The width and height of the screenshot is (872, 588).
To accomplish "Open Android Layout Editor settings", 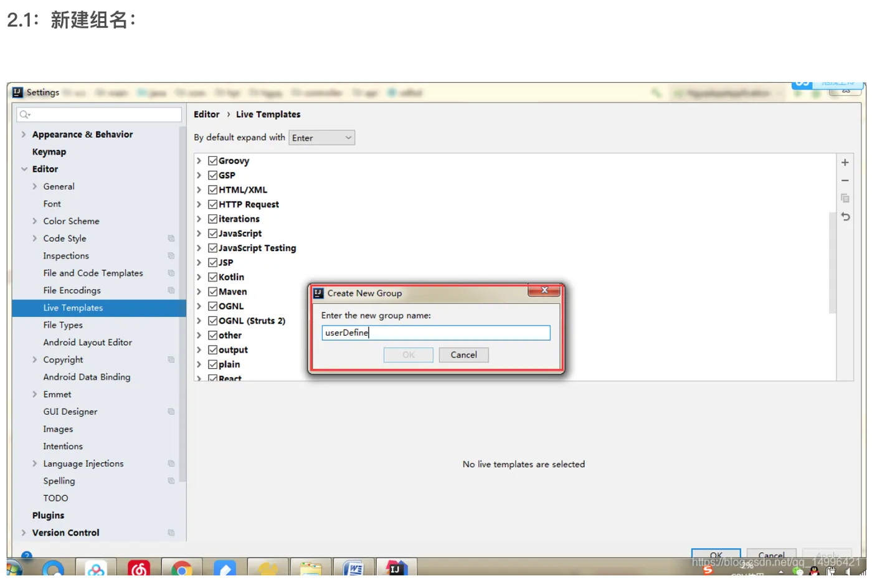I will pyautogui.click(x=88, y=343).
